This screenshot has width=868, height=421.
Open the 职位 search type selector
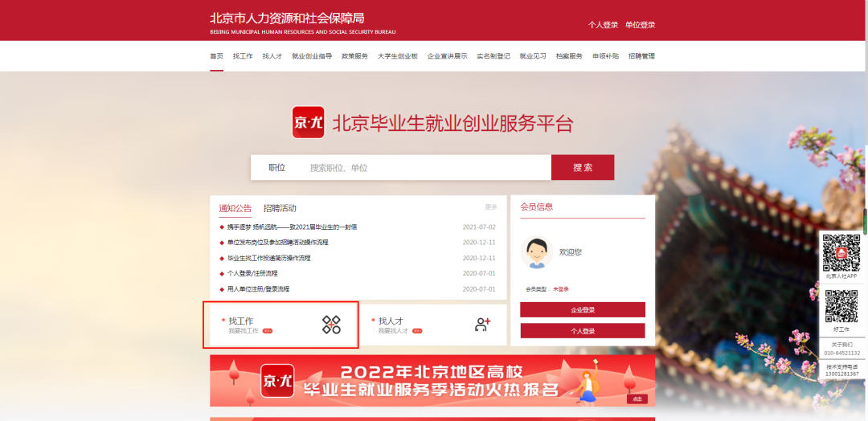click(276, 168)
